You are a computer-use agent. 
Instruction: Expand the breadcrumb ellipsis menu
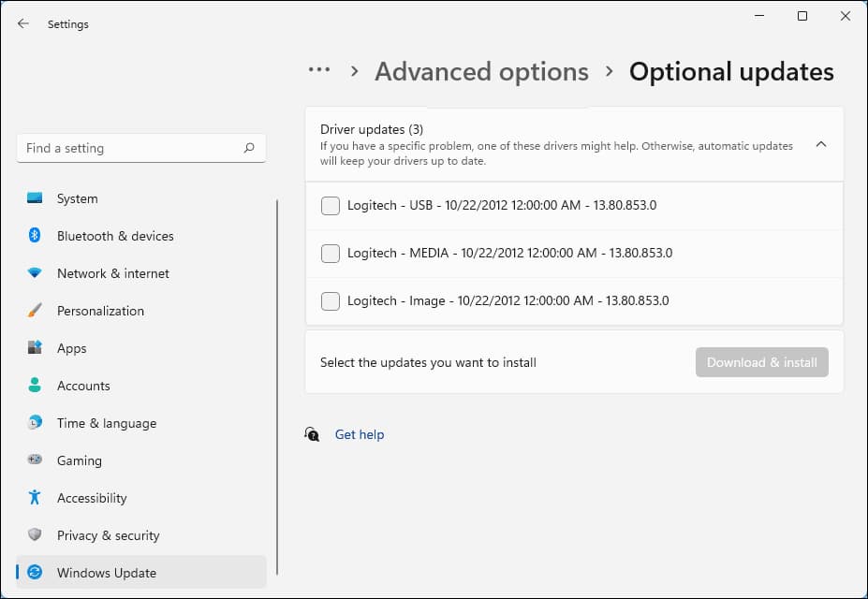coord(319,71)
